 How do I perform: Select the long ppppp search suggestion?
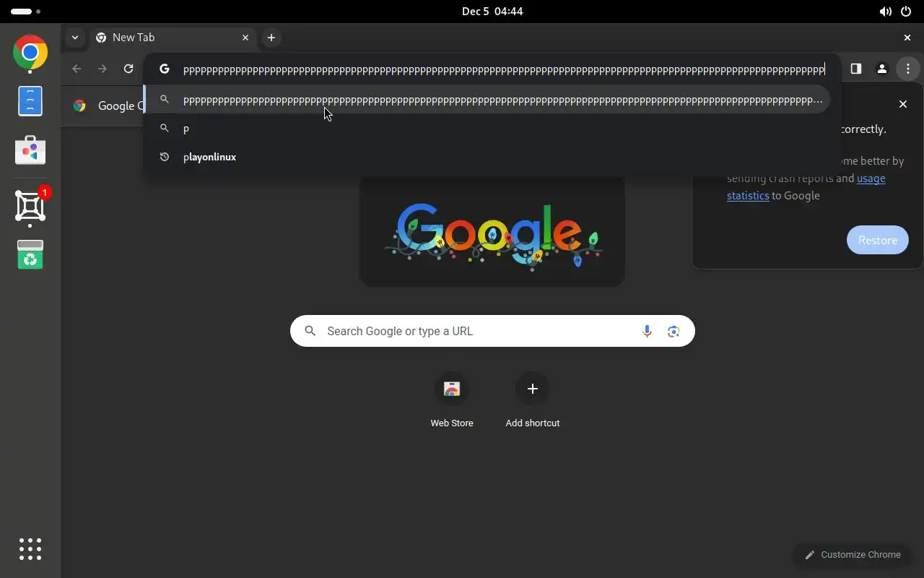pos(487,100)
